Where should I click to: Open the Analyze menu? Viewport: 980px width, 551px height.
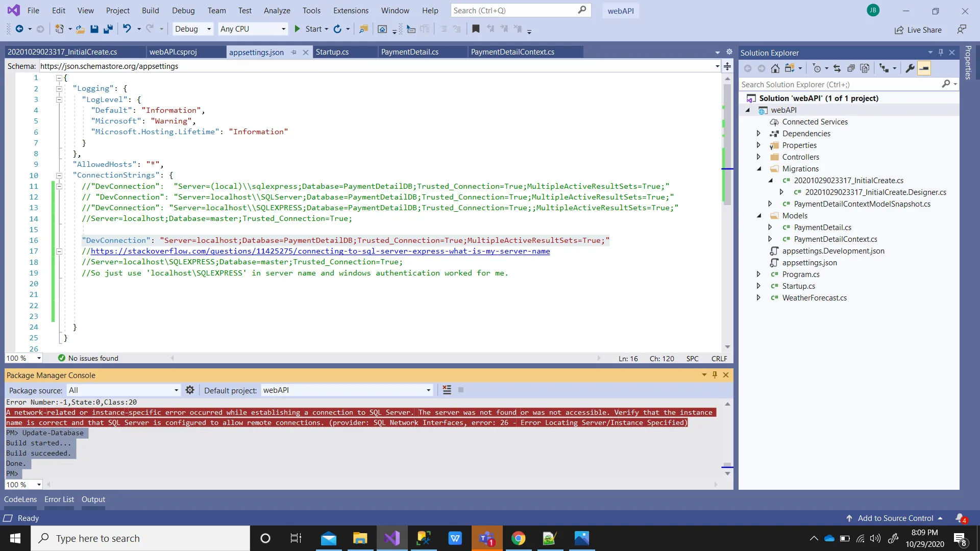point(277,10)
